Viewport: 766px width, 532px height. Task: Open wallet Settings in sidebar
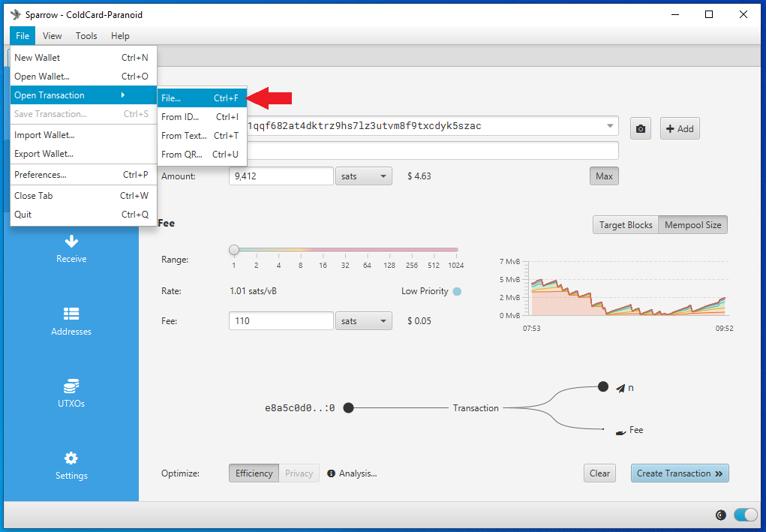[71, 466]
